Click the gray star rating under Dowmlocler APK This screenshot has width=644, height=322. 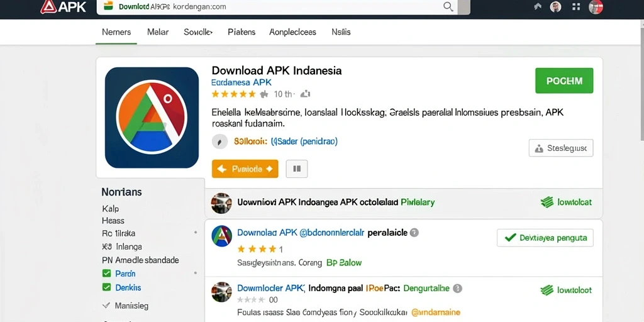(252, 300)
